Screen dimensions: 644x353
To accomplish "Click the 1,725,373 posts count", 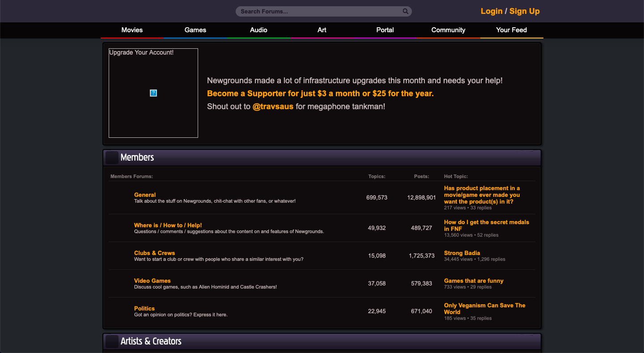I will (422, 255).
